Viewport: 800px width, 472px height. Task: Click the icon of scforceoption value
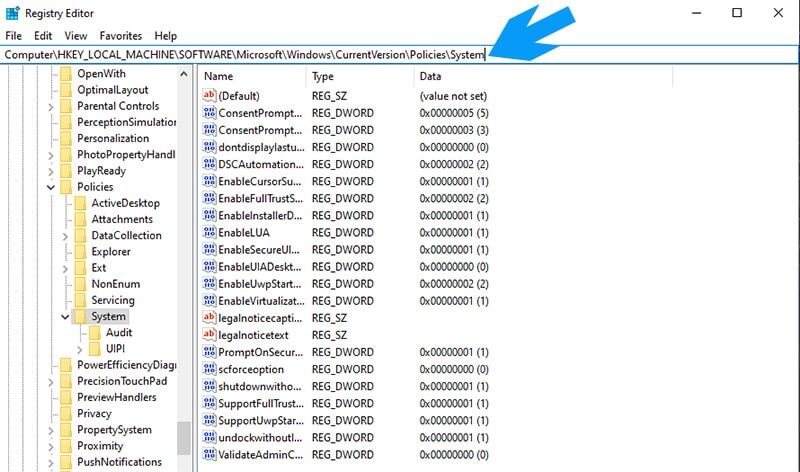coord(209,369)
